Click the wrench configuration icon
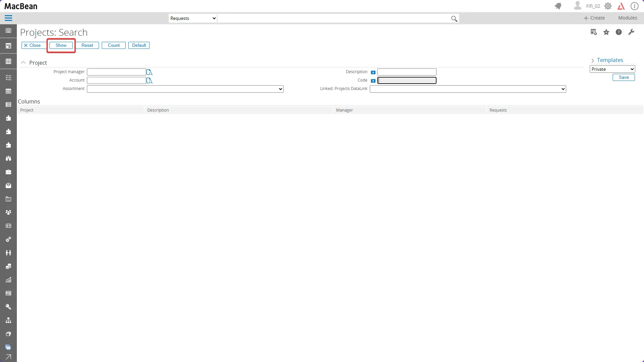 (631, 32)
